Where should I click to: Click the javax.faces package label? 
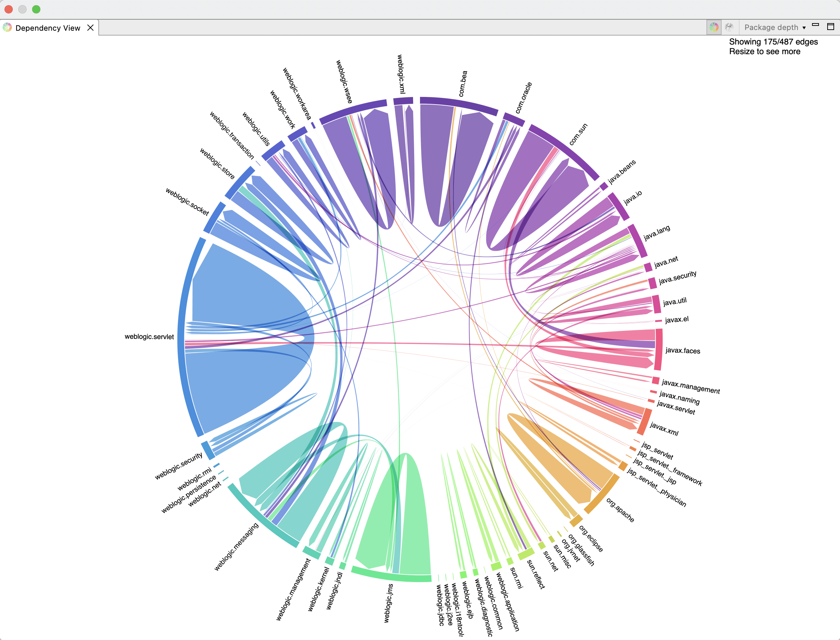[x=683, y=351]
